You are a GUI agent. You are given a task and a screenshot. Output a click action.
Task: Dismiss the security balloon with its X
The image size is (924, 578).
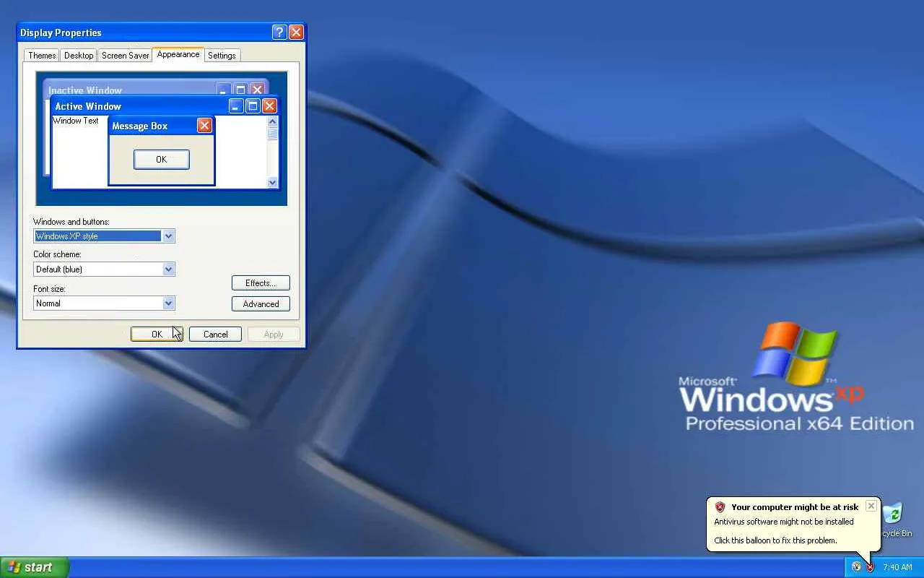click(x=871, y=506)
